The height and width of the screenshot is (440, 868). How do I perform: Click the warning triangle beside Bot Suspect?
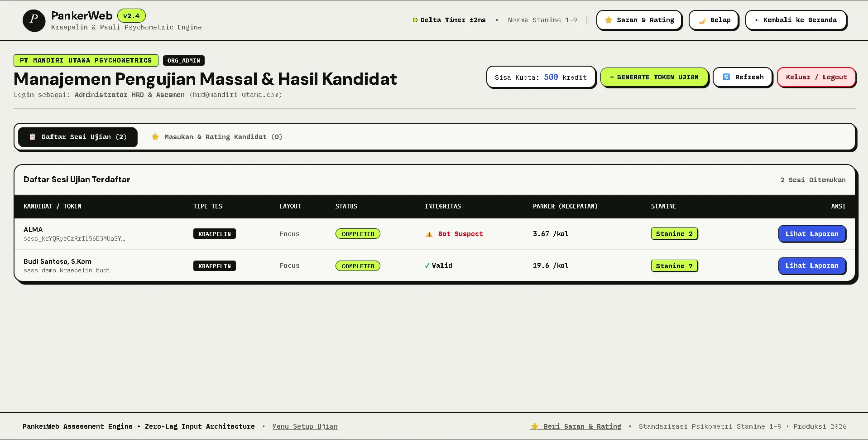coord(429,234)
